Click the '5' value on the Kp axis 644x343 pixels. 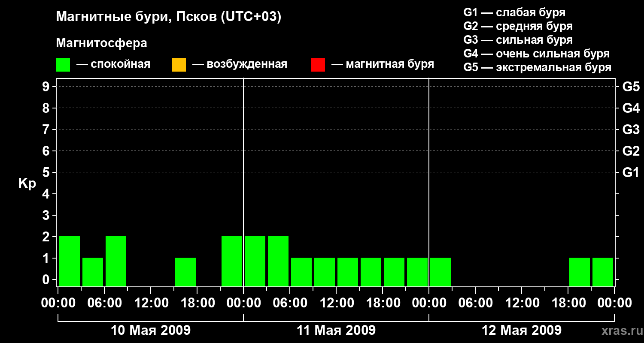click(x=46, y=173)
